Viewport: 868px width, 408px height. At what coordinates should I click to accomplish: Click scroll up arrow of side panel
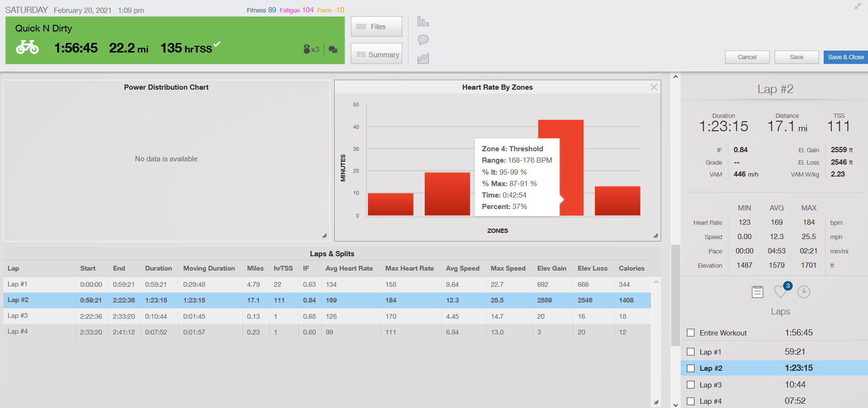coord(675,77)
